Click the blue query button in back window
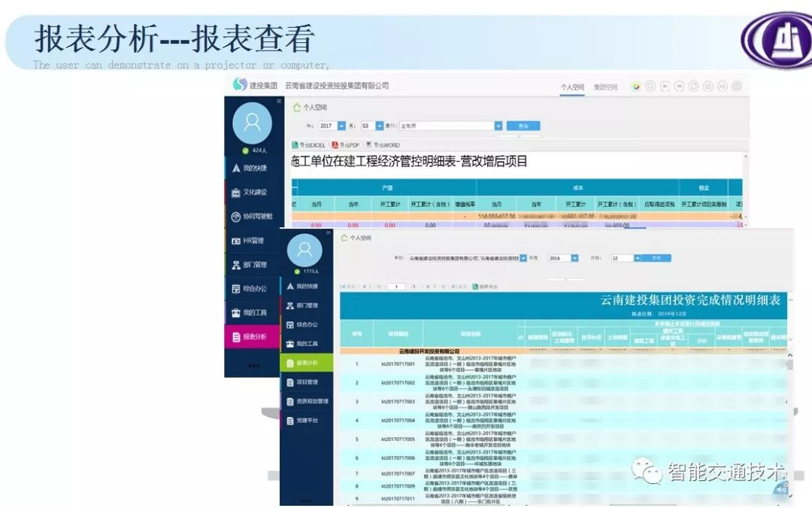The image size is (812, 508). [x=523, y=126]
